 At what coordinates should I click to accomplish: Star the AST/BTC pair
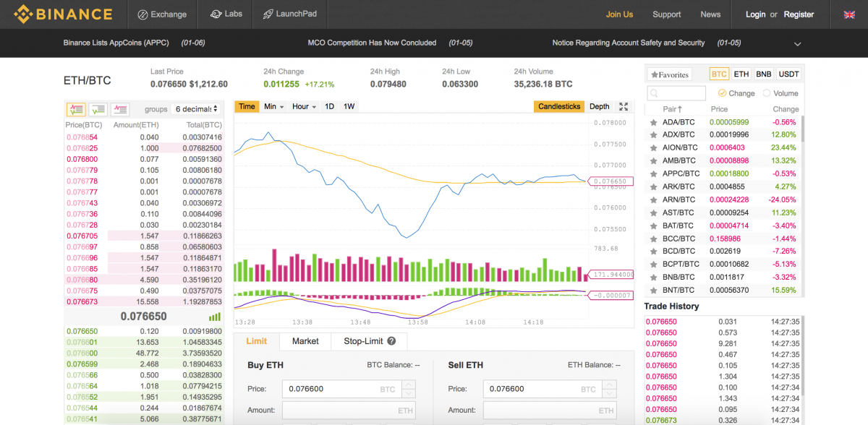[x=653, y=213]
